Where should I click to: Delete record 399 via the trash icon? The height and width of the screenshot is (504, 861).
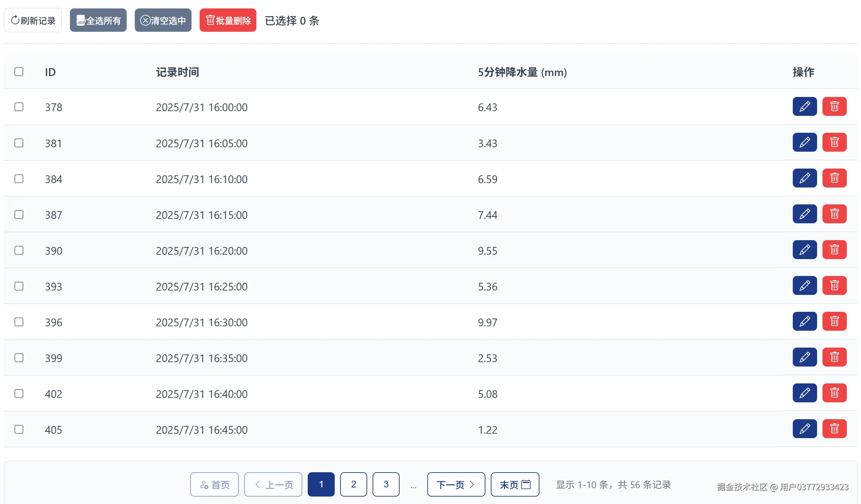point(834,357)
